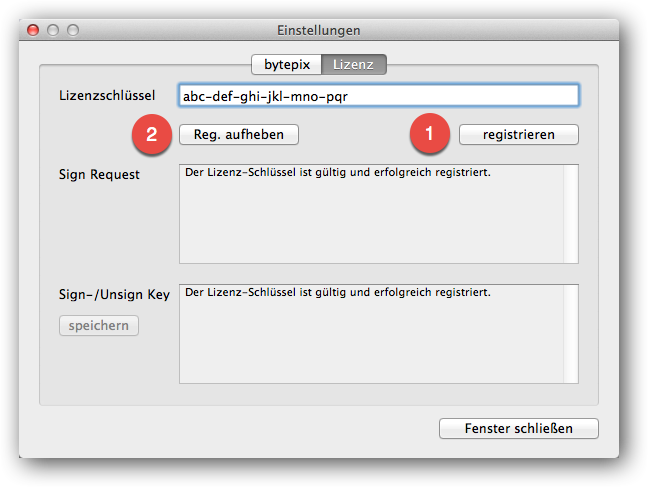
Task: Click the Sign-/Unsign Key scrollbar track
Action: 571,334
